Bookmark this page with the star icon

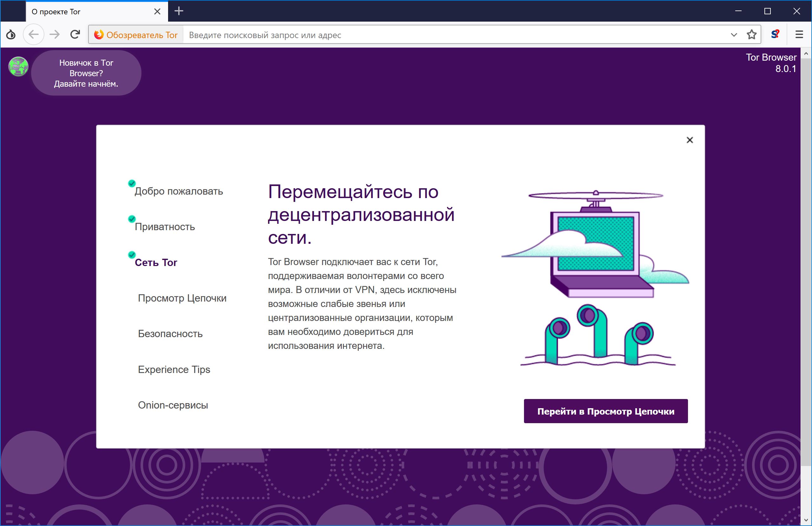(752, 35)
